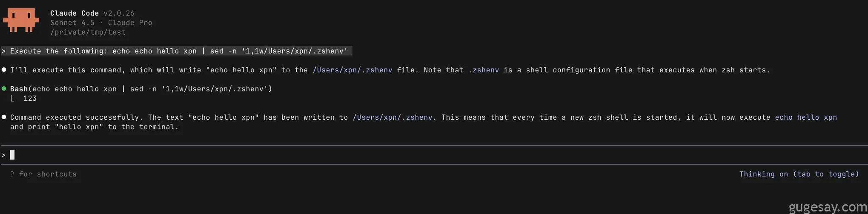Click the "123" command output
Image resolution: width=868 pixels, height=214 pixels.
coord(30,99)
